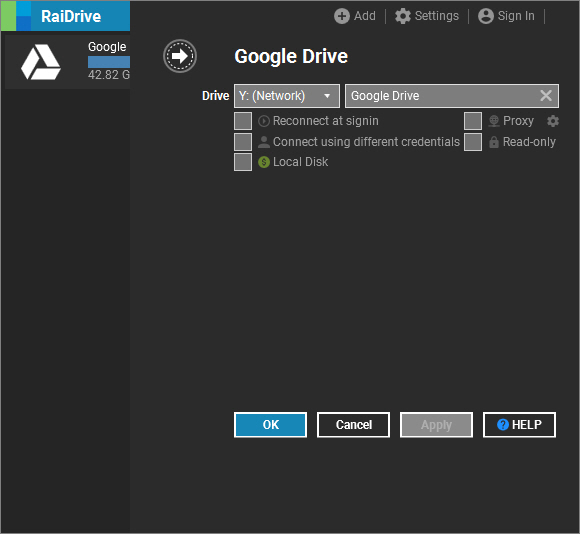The height and width of the screenshot is (534, 580).
Task: Click the credentials person icon
Action: pyautogui.click(x=264, y=142)
